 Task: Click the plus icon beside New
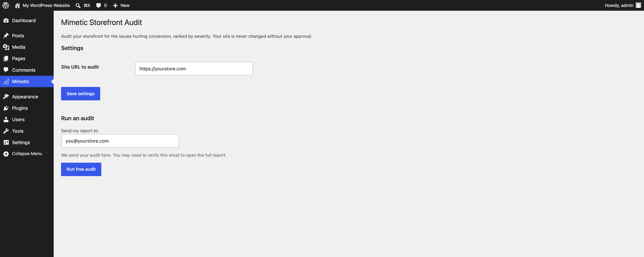coord(115,6)
